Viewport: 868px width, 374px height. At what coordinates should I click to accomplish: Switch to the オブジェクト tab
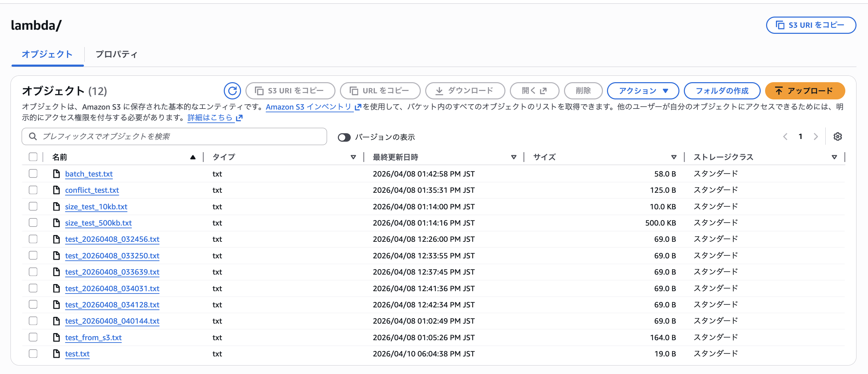(x=47, y=54)
